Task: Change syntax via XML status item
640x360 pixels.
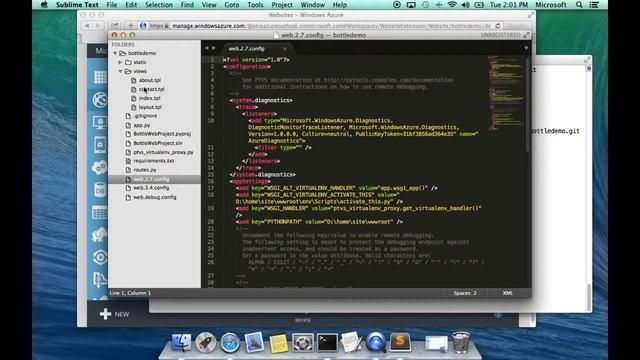Action: tap(507, 293)
